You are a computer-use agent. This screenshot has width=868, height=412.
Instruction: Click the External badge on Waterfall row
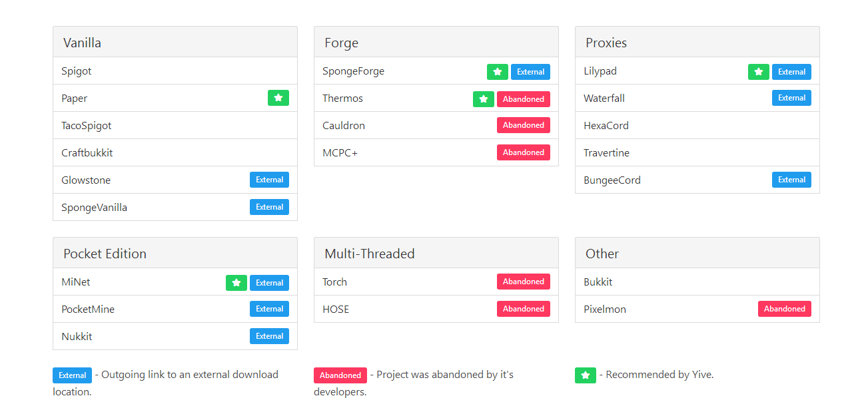791,98
